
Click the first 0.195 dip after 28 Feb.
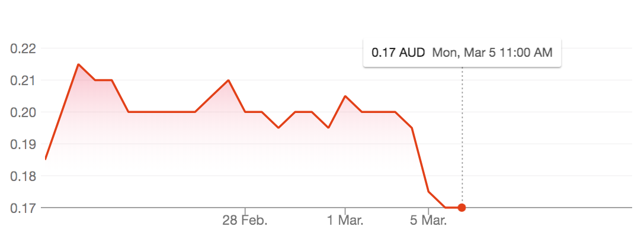(x=278, y=128)
